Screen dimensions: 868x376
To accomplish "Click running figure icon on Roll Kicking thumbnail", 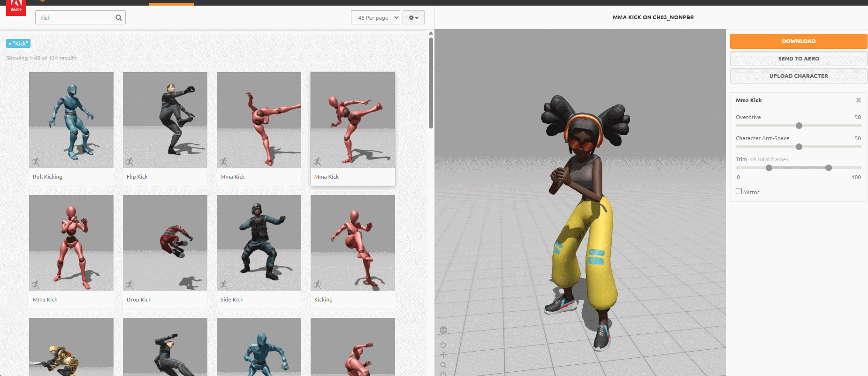I will click(36, 162).
